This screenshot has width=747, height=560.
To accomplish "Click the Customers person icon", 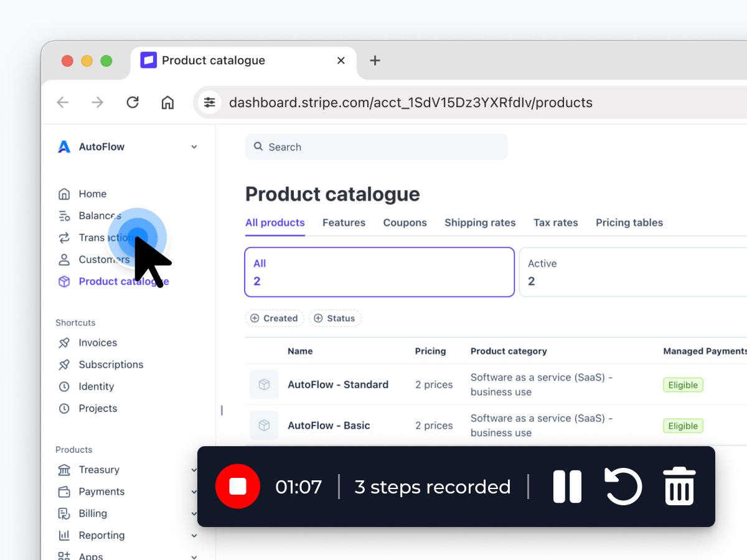I will click(64, 259).
